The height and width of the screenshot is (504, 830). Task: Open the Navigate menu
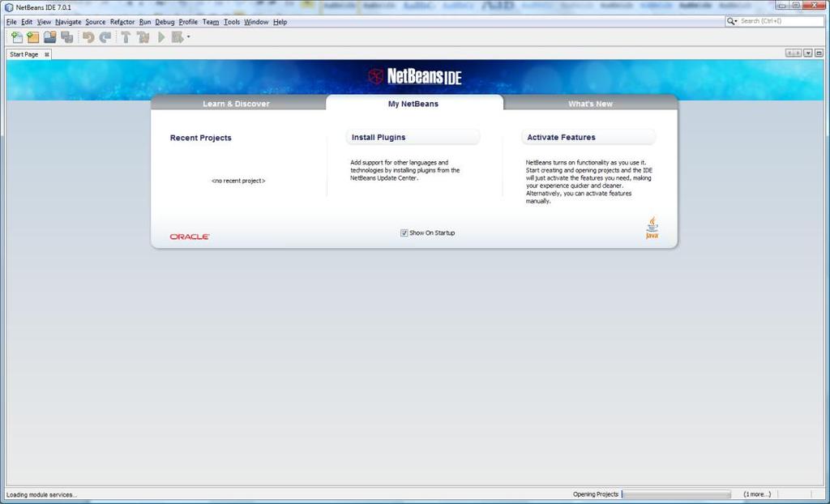click(68, 22)
